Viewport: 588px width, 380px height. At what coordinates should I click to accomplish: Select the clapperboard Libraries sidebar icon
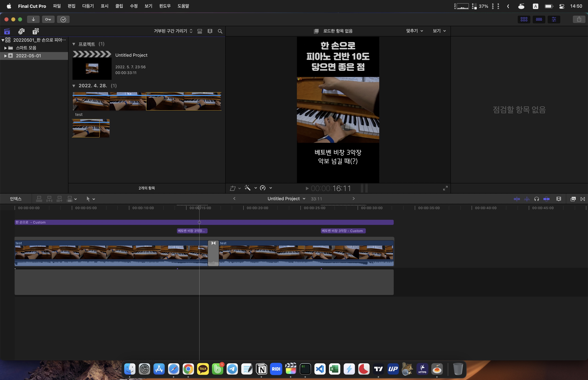click(x=7, y=31)
